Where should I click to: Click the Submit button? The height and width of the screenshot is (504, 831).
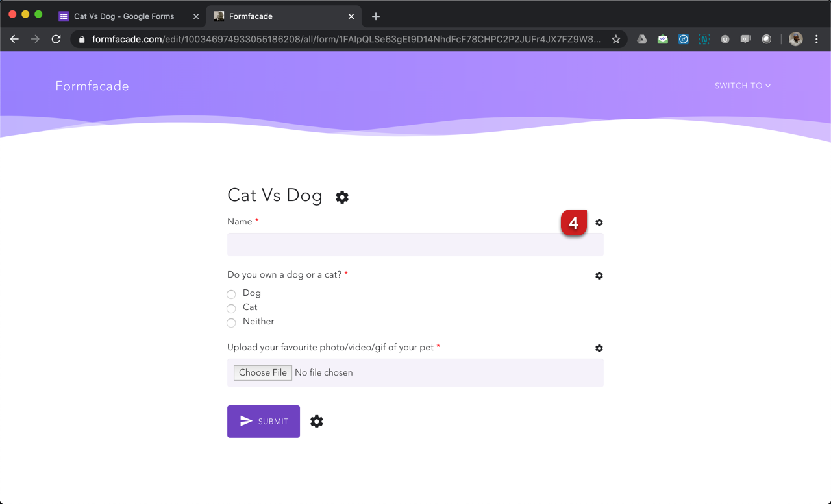pos(264,422)
